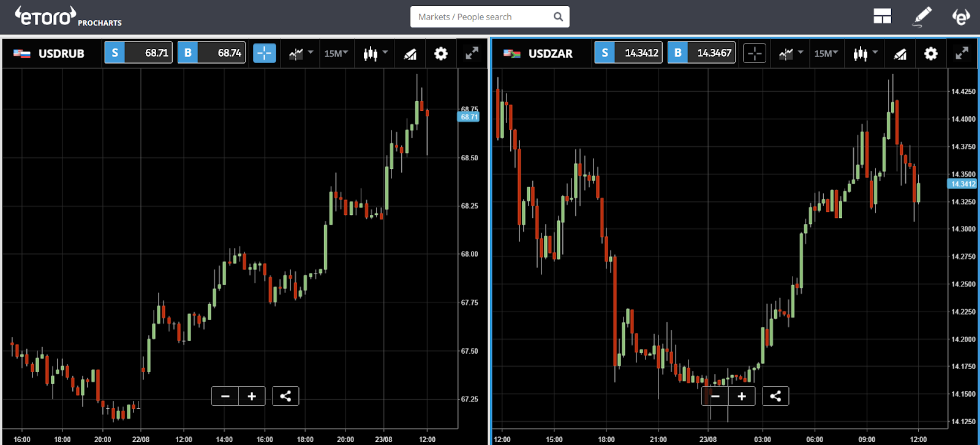The width and height of the screenshot is (980, 445).
Task: Open USDRUB 15M timeframe dropdown
Action: pyautogui.click(x=336, y=53)
